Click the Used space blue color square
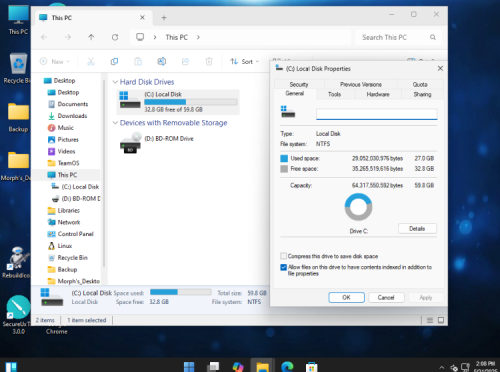This screenshot has width=500, height=372. (284, 158)
